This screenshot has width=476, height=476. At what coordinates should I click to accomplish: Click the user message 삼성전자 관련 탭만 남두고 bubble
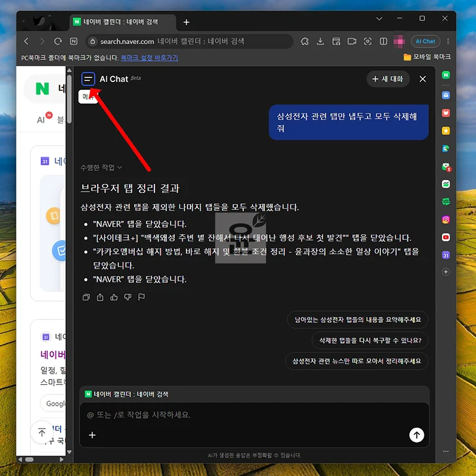click(348, 123)
